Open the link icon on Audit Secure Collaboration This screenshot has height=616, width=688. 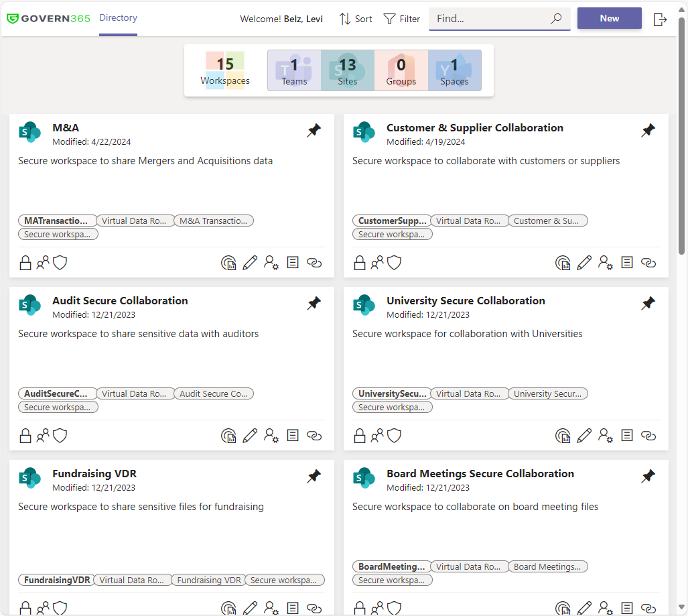(314, 436)
